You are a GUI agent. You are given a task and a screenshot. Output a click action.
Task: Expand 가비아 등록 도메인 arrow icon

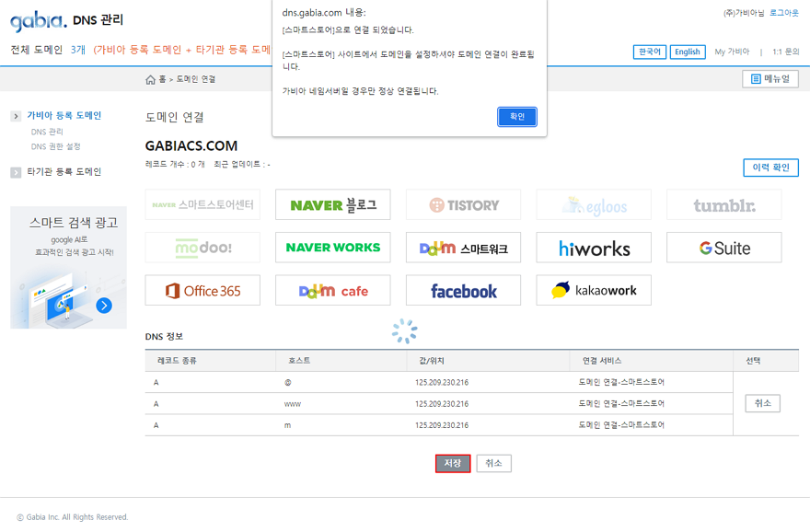[x=16, y=116]
